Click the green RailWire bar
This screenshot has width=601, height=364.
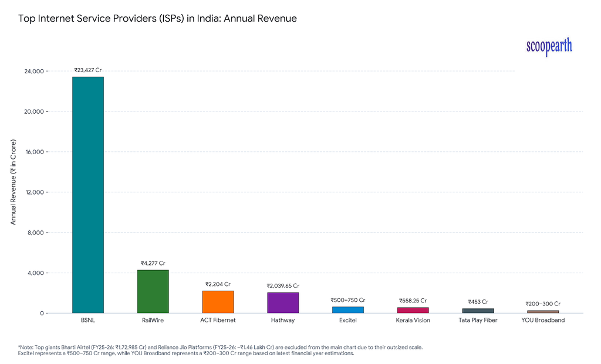pyautogui.click(x=153, y=291)
